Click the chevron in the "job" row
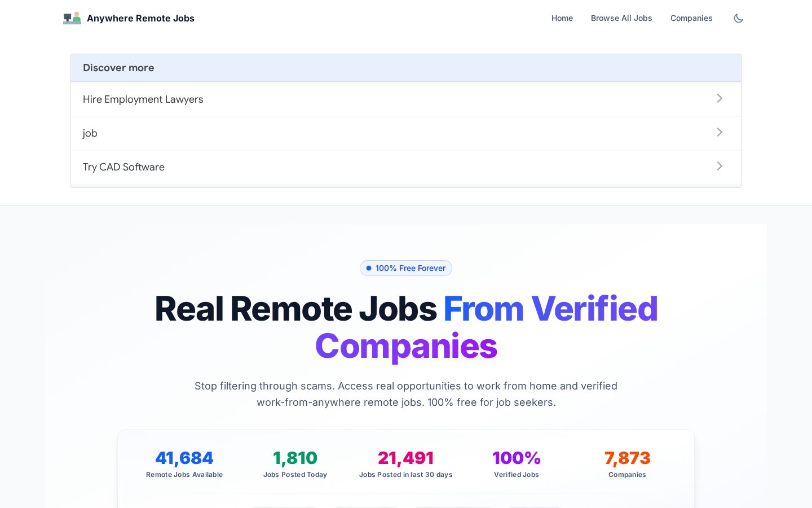The image size is (812, 508). [720, 132]
